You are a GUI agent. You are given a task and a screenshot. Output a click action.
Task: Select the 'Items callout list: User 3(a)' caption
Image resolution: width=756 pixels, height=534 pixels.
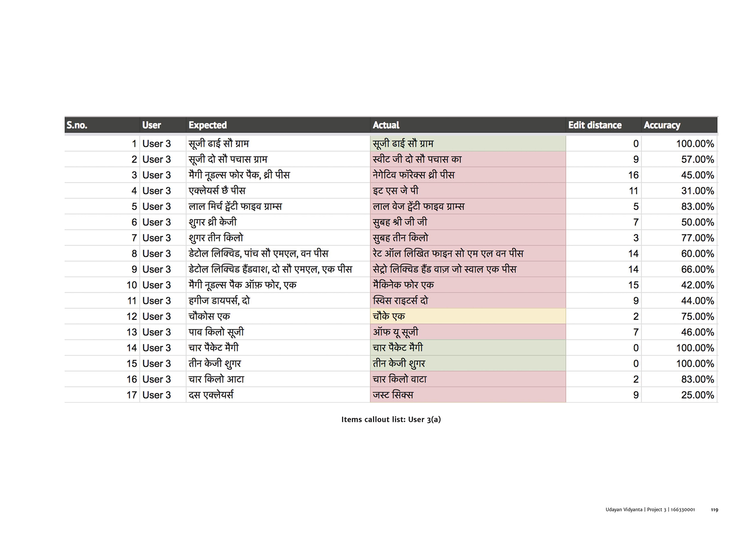pyautogui.click(x=391, y=420)
